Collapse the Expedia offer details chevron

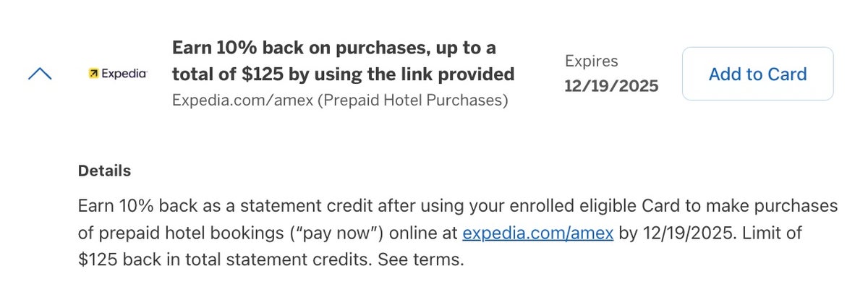click(x=40, y=74)
